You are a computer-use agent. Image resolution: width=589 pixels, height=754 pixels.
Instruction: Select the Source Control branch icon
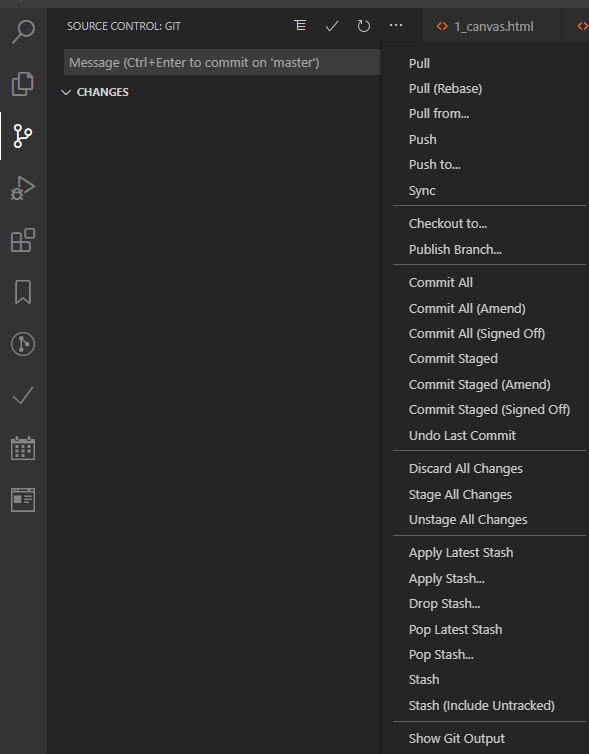click(x=23, y=136)
